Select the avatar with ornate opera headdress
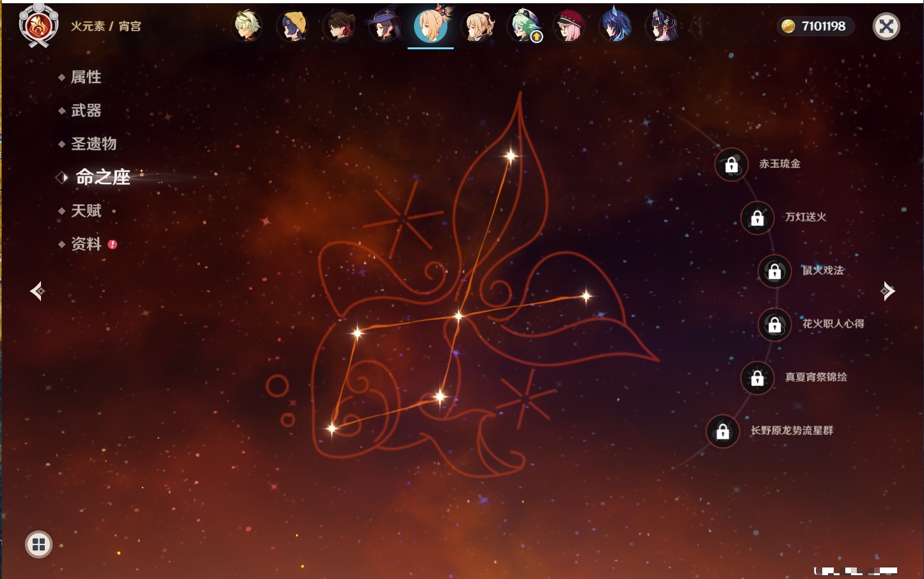 [x=662, y=26]
